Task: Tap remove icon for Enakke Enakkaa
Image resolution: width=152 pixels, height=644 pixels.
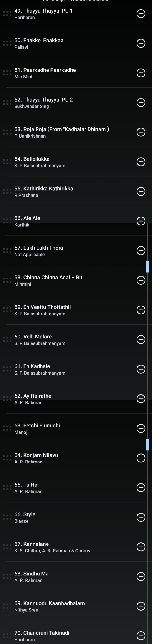Action: click(x=141, y=43)
